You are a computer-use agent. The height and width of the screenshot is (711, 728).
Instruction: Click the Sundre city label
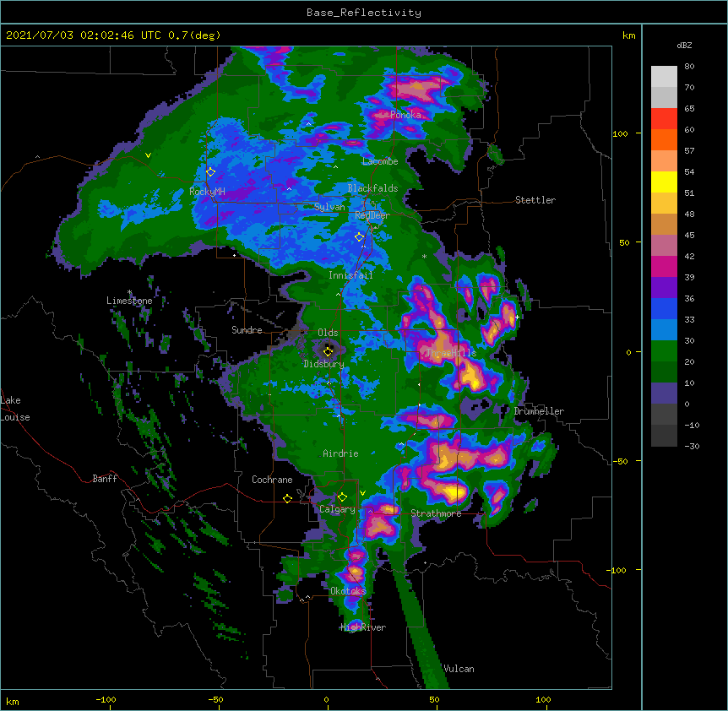[247, 330]
